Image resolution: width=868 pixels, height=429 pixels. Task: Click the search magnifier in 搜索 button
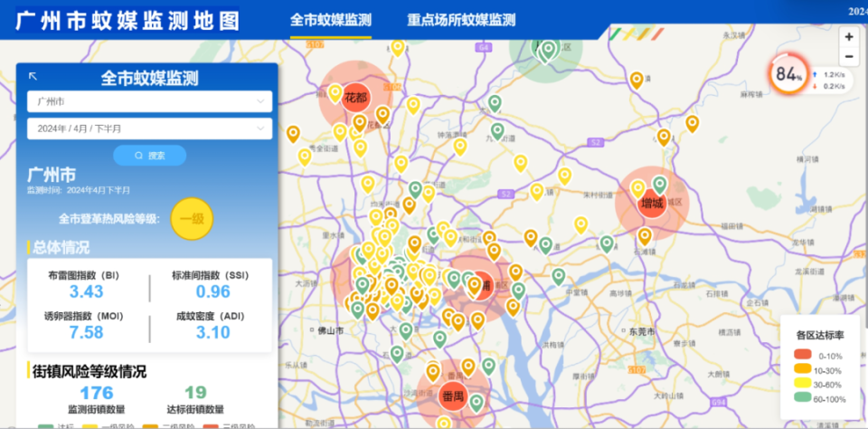pos(139,156)
